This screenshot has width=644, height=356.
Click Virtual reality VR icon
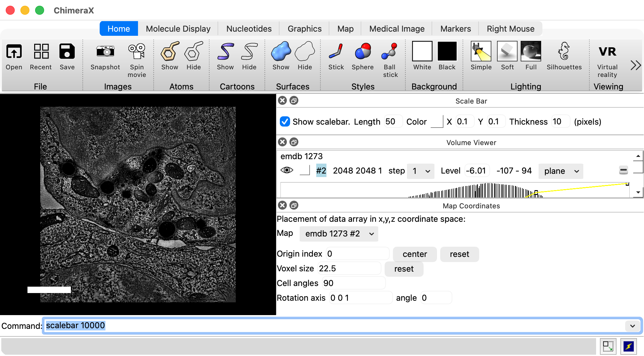607,52
